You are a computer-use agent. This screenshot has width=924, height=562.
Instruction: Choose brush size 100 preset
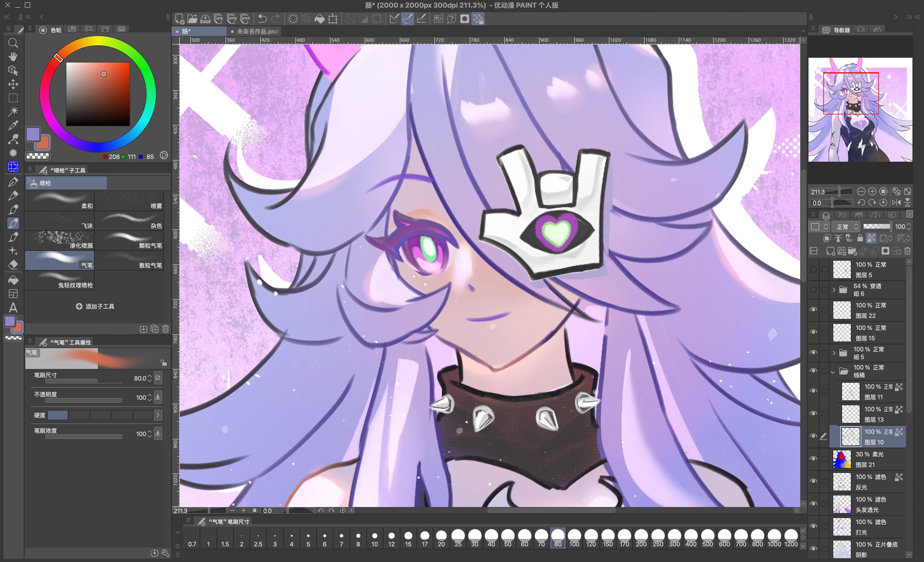click(x=574, y=538)
